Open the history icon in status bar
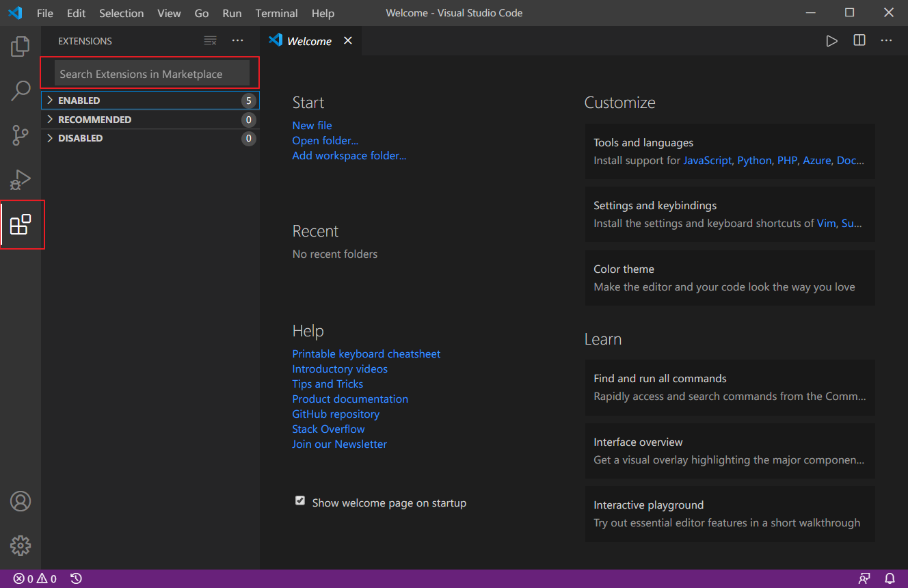 (x=76, y=579)
